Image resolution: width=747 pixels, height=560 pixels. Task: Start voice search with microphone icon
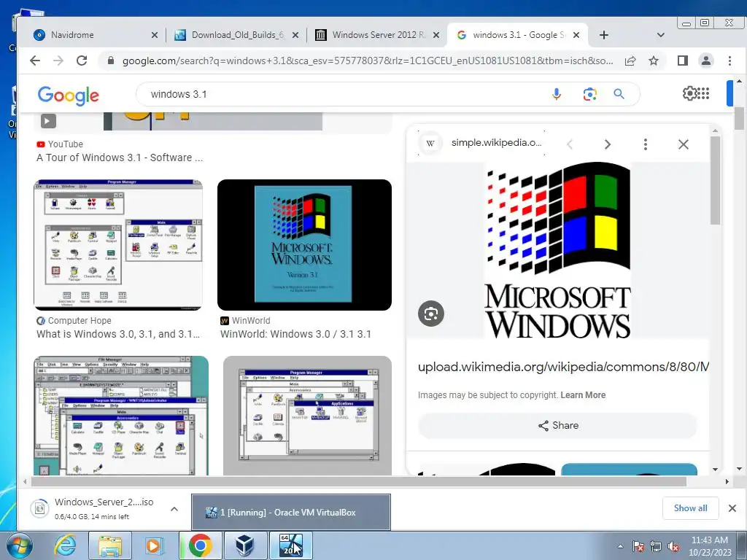pyautogui.click(x=556, y=94)
